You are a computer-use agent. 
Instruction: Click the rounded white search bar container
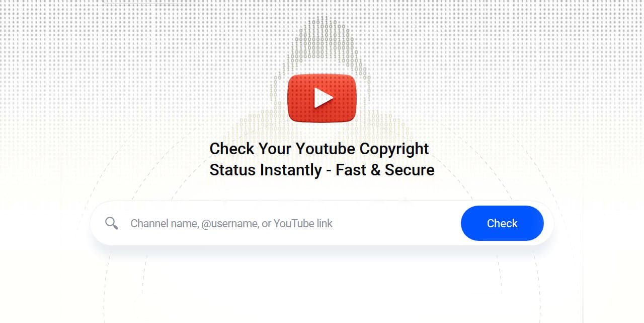pos(322,223)
